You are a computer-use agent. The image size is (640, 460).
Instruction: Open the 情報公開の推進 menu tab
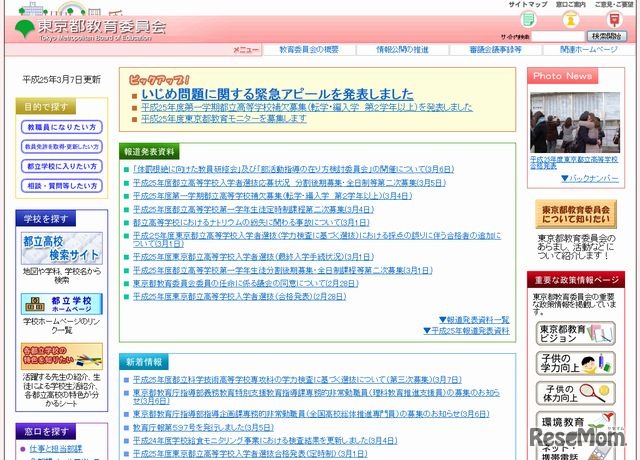[402, 50]
